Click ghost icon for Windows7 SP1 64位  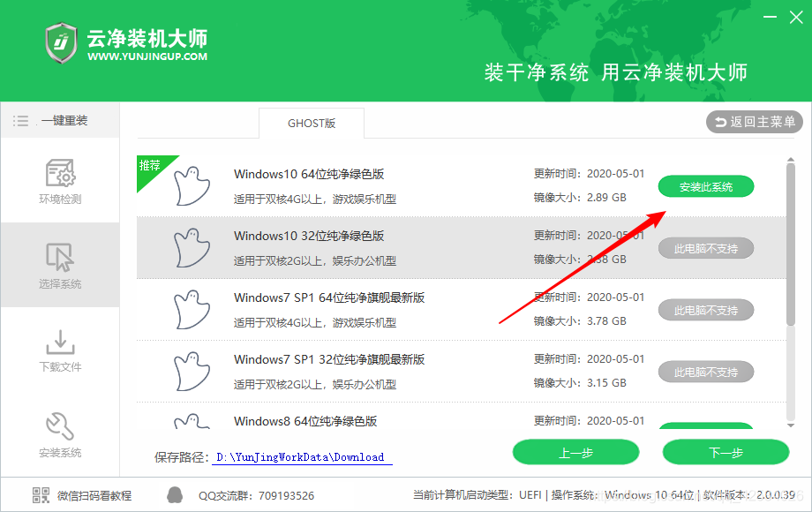[192, 310]
